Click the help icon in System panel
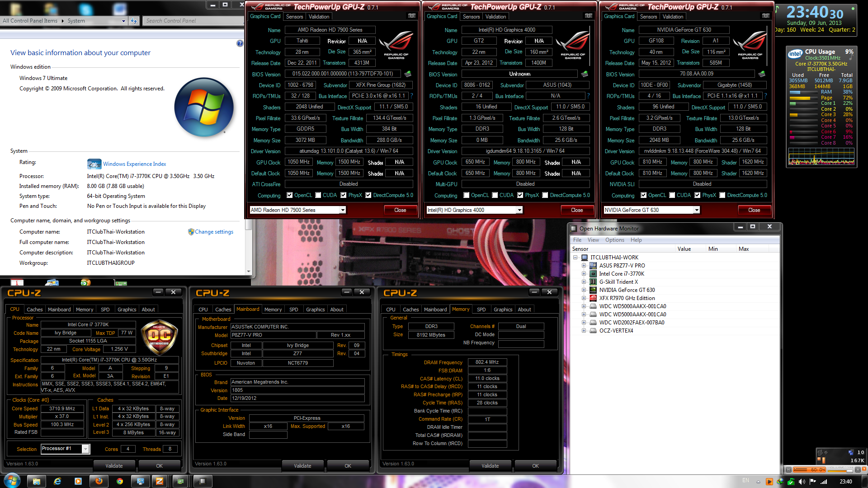The height and width of the screenshot is (488, 868). click(x=240, y=43)
